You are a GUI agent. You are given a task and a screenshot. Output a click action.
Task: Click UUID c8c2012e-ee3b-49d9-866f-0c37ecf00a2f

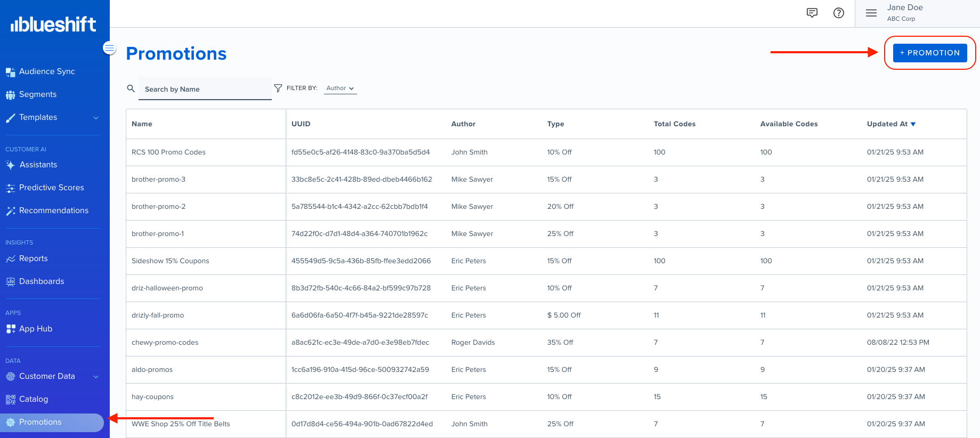[359, 397]
